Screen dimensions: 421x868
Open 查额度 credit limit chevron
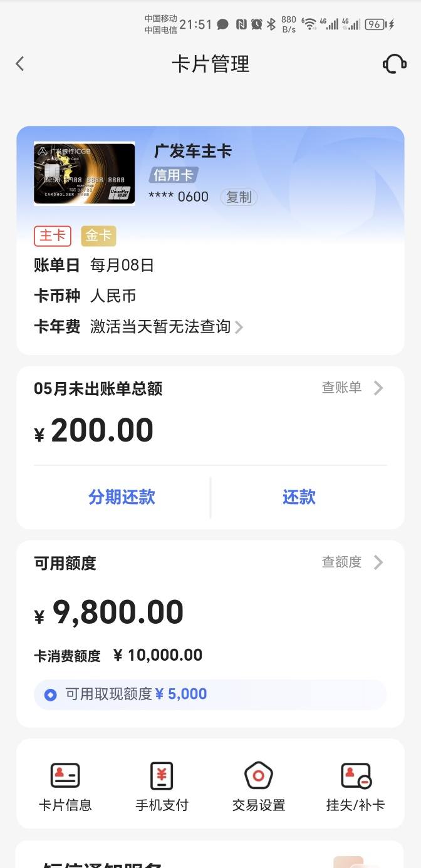pos(378,562)
